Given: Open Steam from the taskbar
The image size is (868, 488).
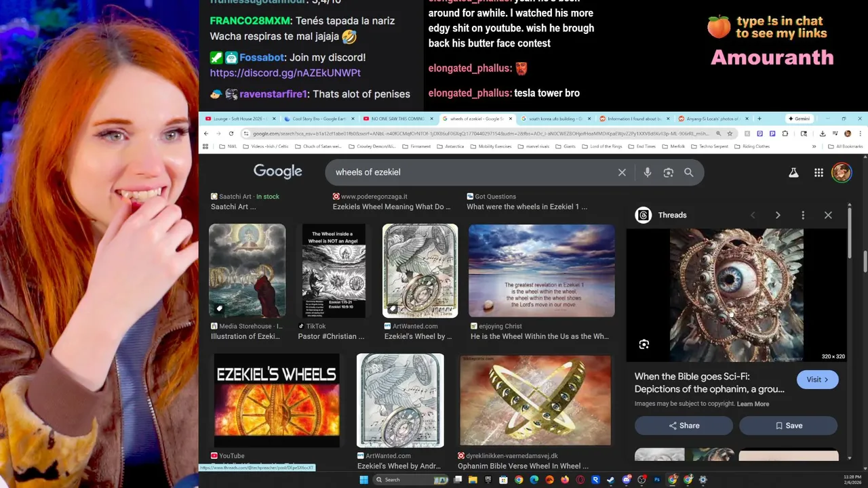Looking at the screenshot, I should point(611,480).
